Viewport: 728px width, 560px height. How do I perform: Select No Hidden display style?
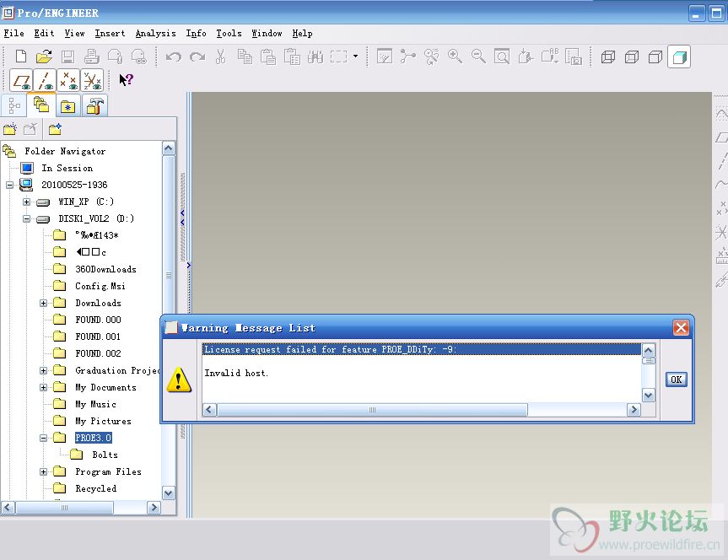tap(655, 57)
